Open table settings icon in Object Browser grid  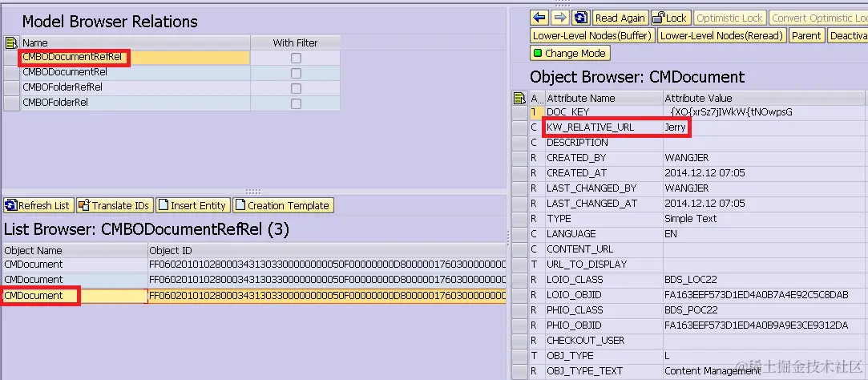click(x=520, y=98)
